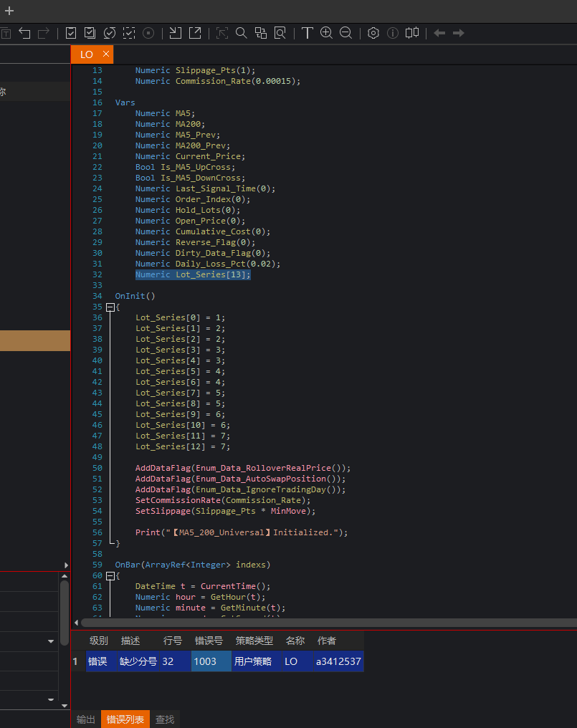Image resolution: width=577 pixels, height=728 pixels.
Task: Click the first checkmark box toolbar icon
Action: [71, 33]
